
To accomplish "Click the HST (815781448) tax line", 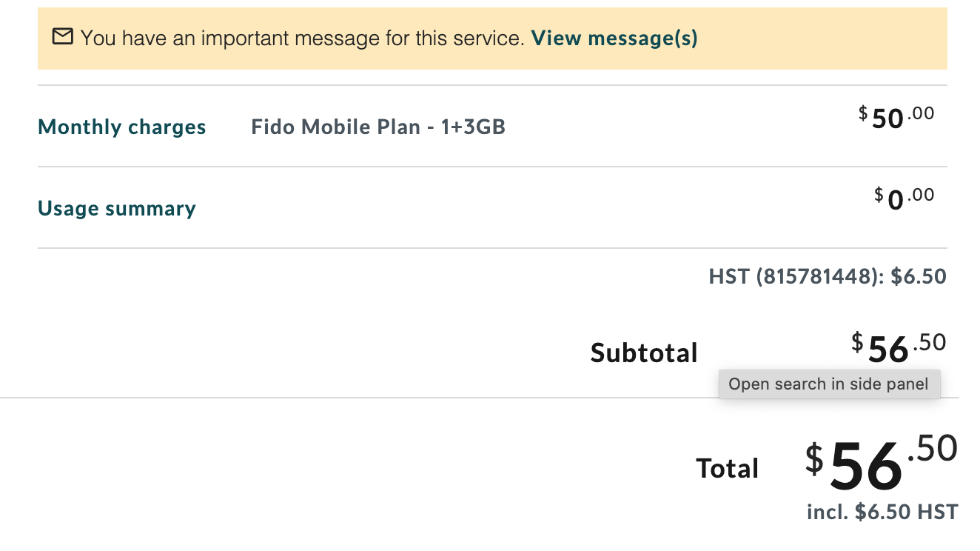I will click(x=827, y=277).
